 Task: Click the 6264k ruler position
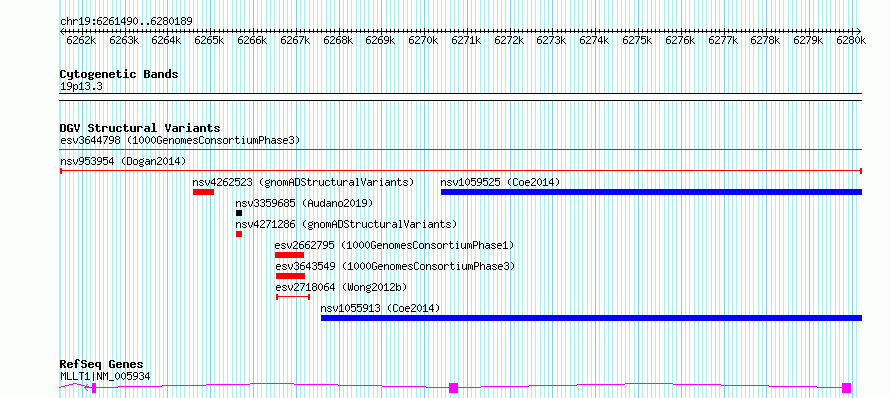coord(166,40)
